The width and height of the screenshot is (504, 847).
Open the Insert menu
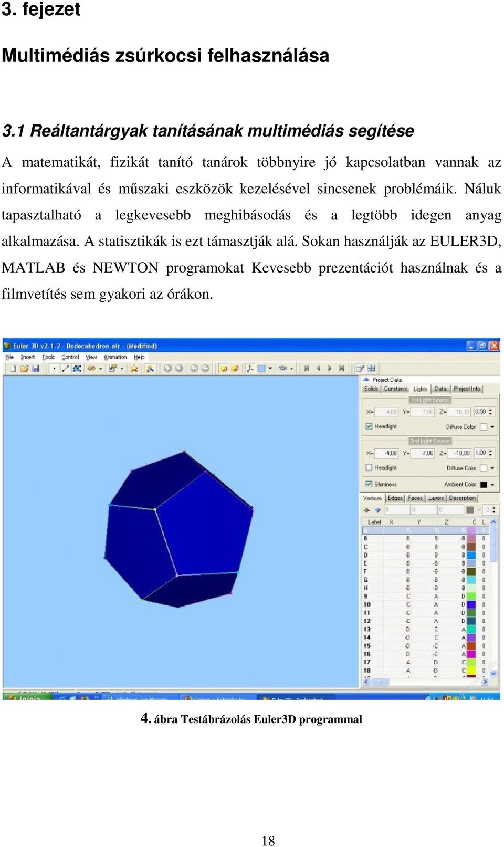pos(28,357)
